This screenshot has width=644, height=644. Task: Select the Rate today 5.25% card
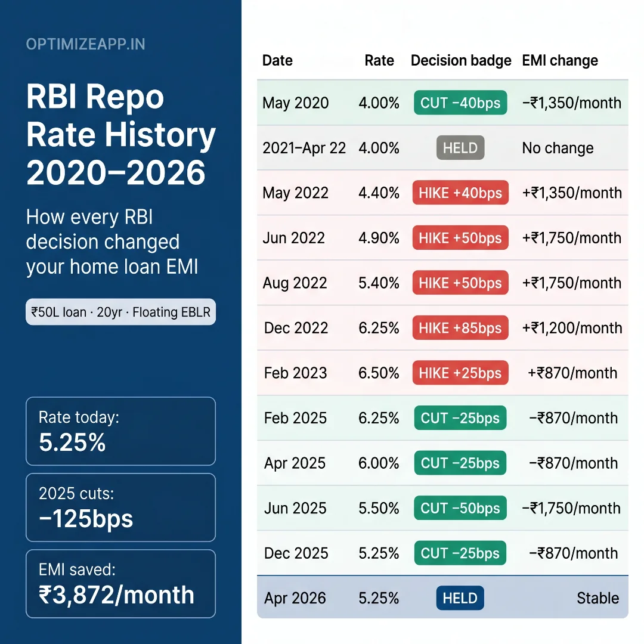point(120,431)
